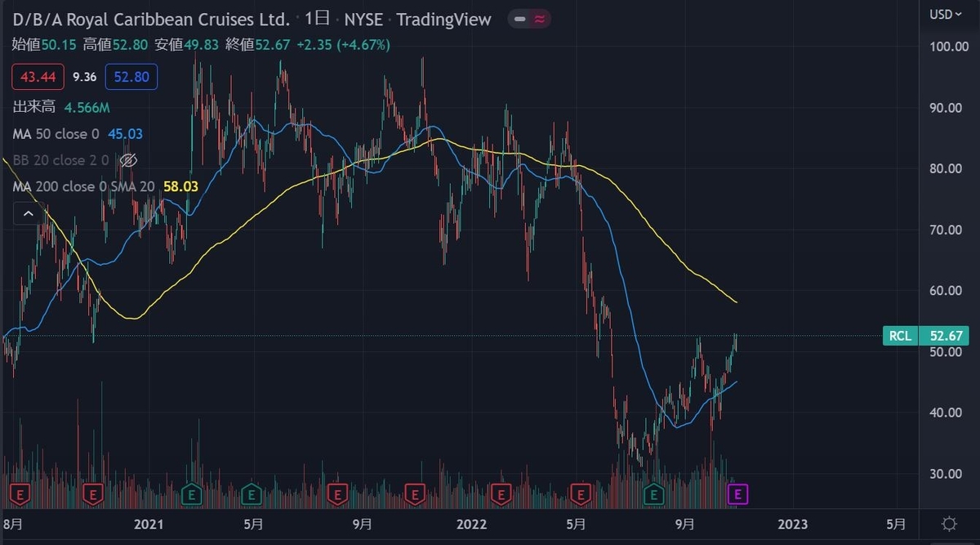Open the chart settings gear icon
Image resolution: width=980 pixels, height=545 pixels.
tap(949, 524)
